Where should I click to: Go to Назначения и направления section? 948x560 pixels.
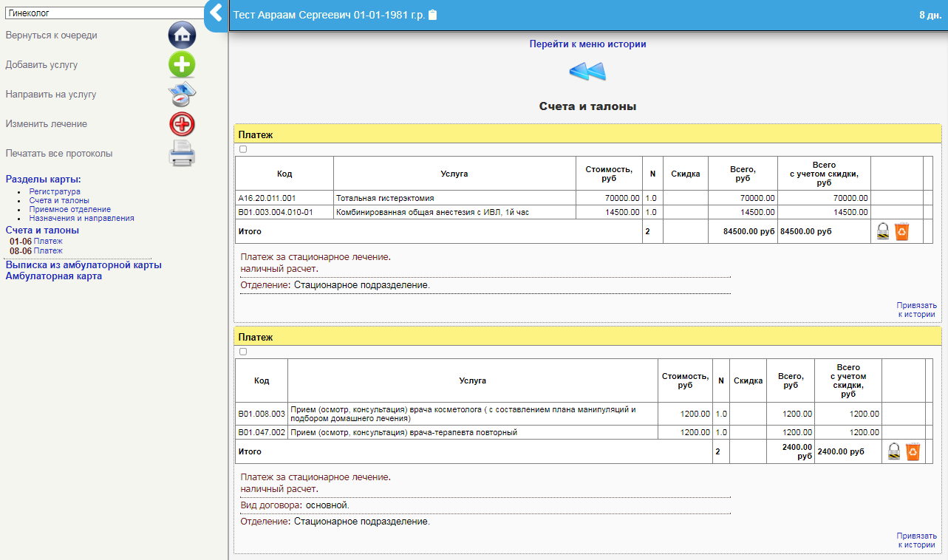81,218
